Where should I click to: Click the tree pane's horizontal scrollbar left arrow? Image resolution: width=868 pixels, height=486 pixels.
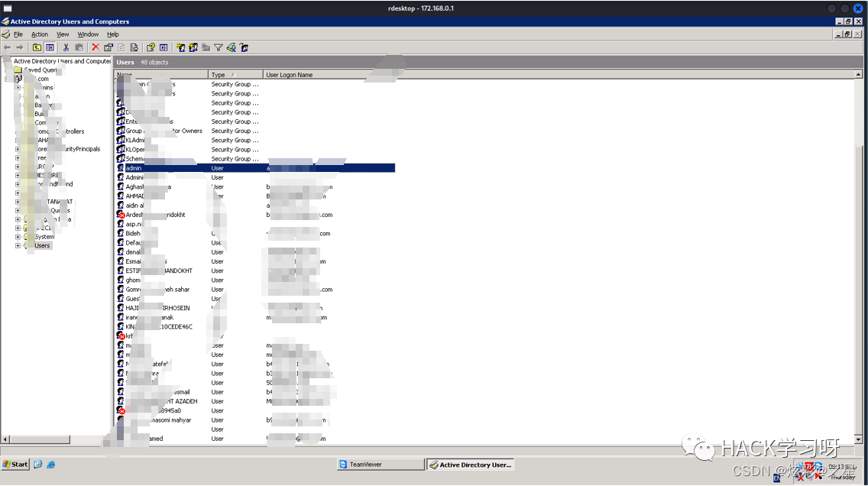6,439
